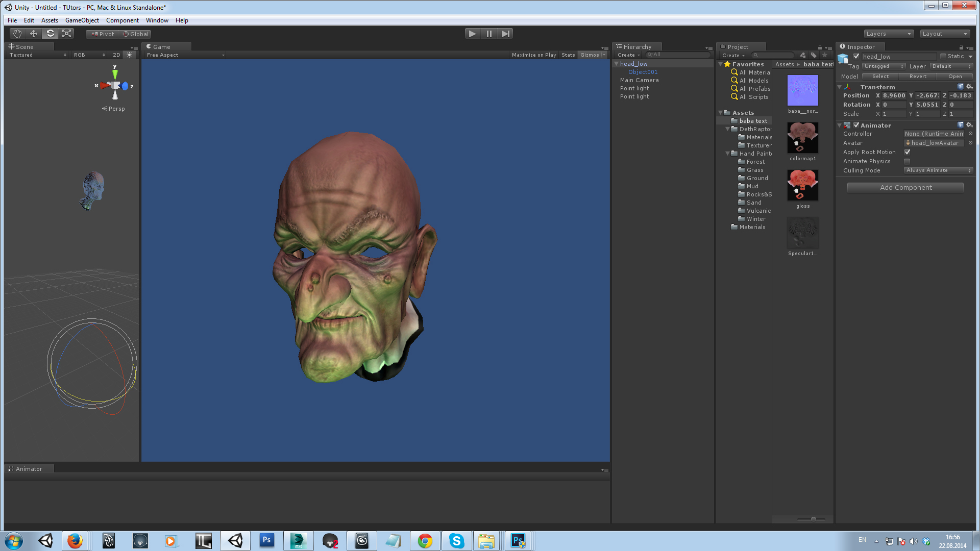Collapse the DethRaptor folder tree
The image size is (980, 551).
coord(728,129)
